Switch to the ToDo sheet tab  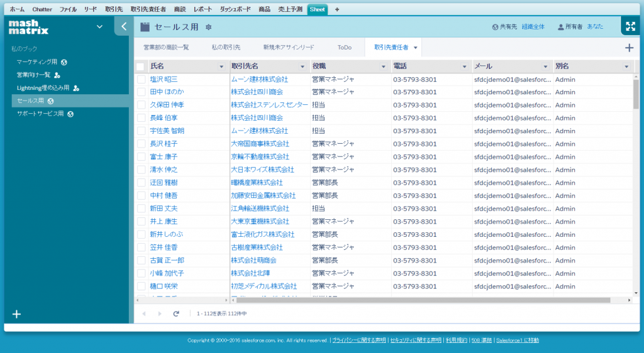(x=345, y=48)
